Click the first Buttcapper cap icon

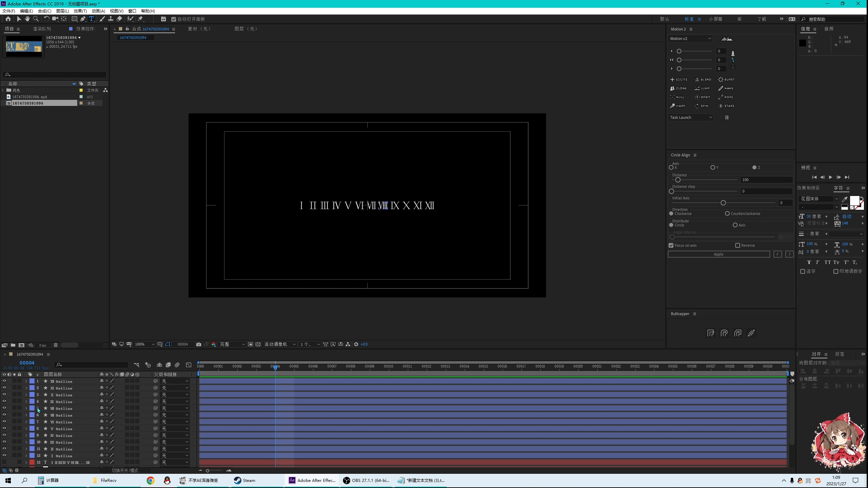pyautogui.click(x=711, y=333)
